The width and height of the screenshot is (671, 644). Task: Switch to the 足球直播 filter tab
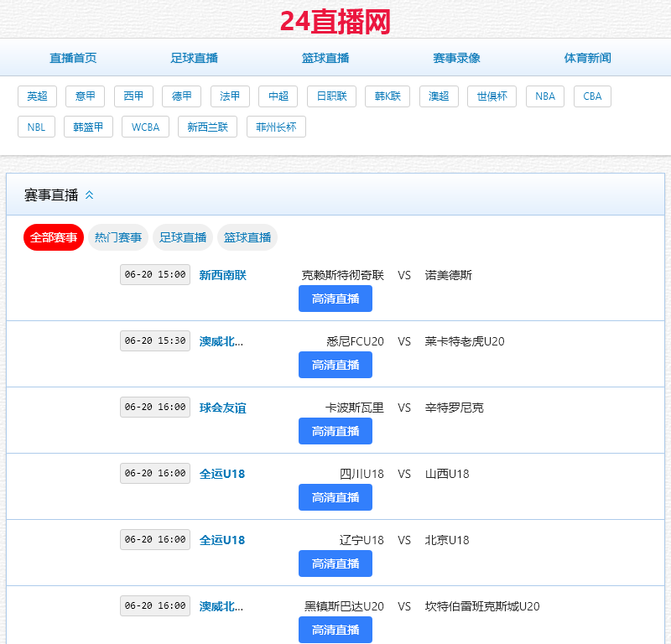[183, 237]
